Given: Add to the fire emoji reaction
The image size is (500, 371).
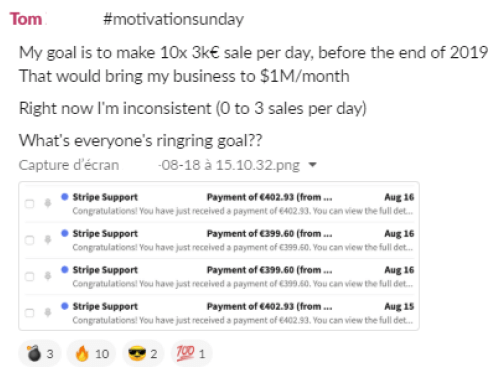Looking at the screenshot, I should coord(91,353).
